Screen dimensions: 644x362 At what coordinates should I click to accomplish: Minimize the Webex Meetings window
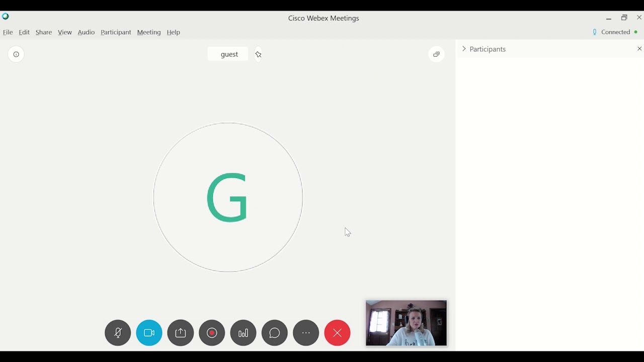pyautogui.click(x=609, y=18)
